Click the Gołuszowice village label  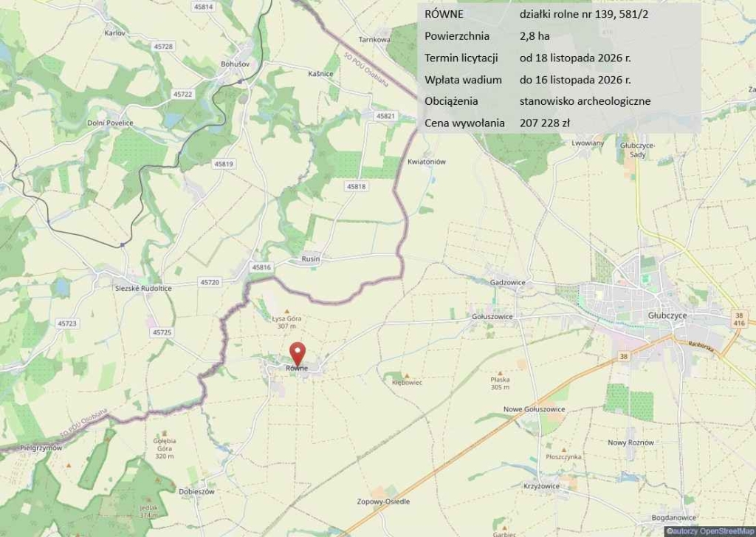(492, 316)
